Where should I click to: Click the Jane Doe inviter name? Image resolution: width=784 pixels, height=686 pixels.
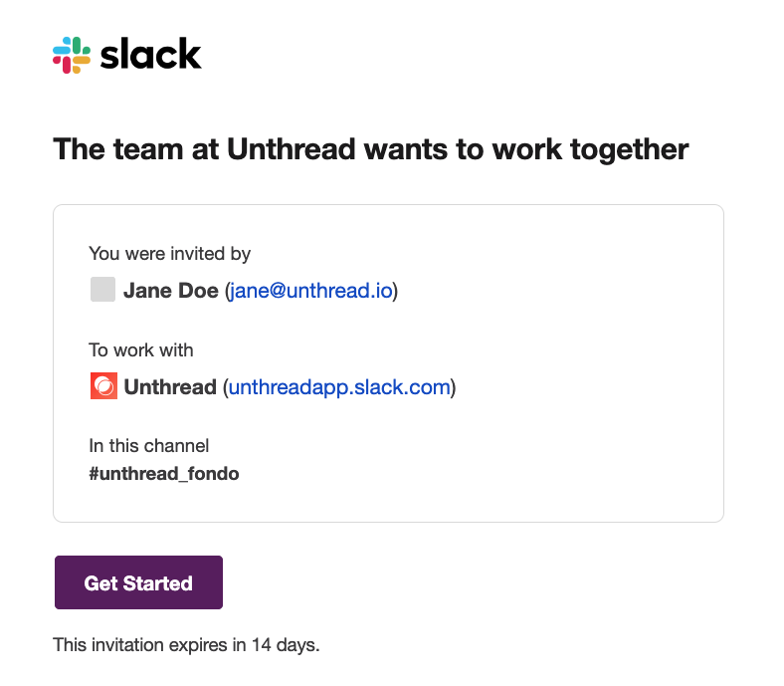(171, 290)
